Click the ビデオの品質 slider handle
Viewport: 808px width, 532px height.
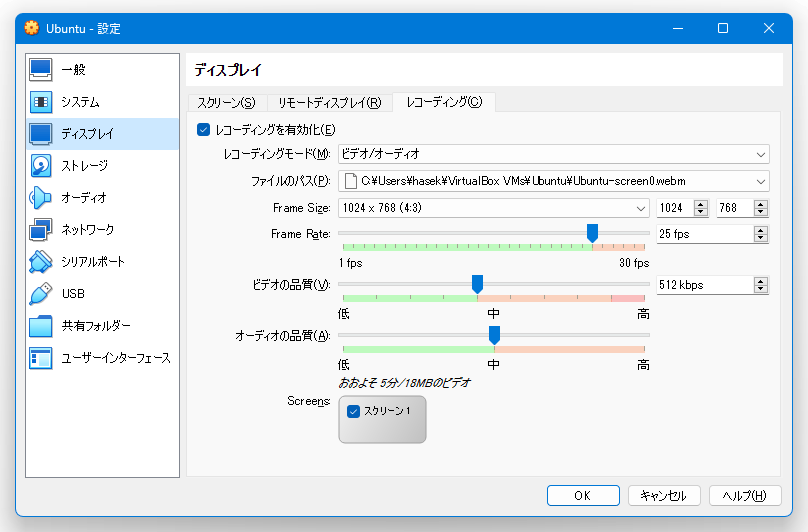point(478,284)
